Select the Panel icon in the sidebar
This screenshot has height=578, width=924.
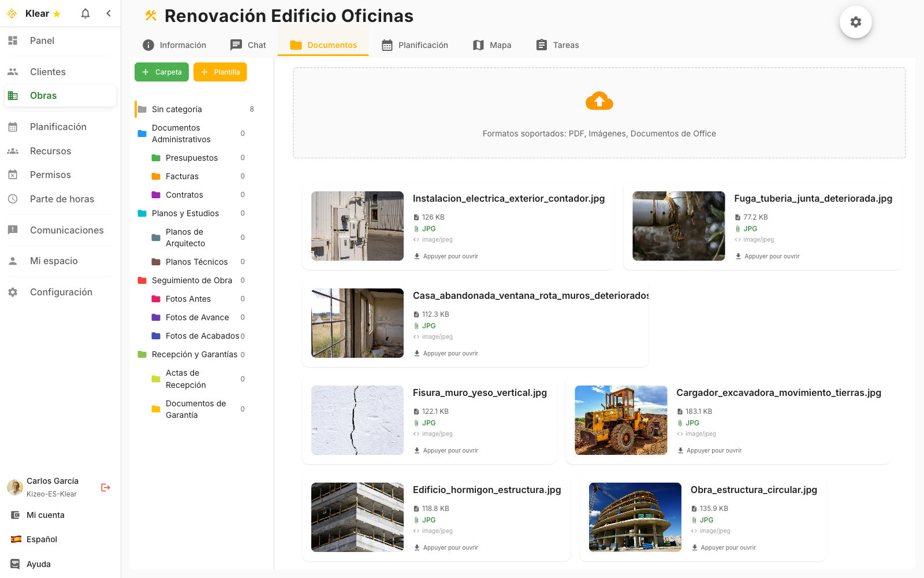point(12,40)
